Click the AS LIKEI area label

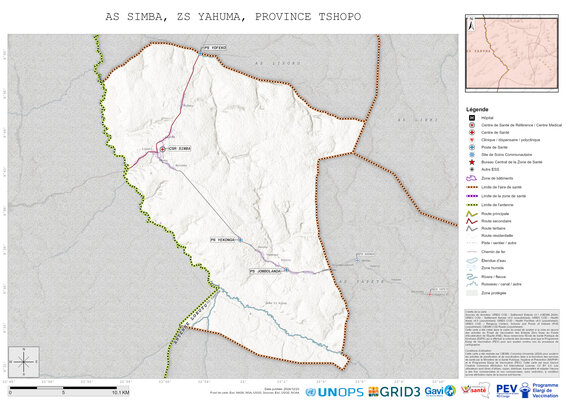coord(418,120)
